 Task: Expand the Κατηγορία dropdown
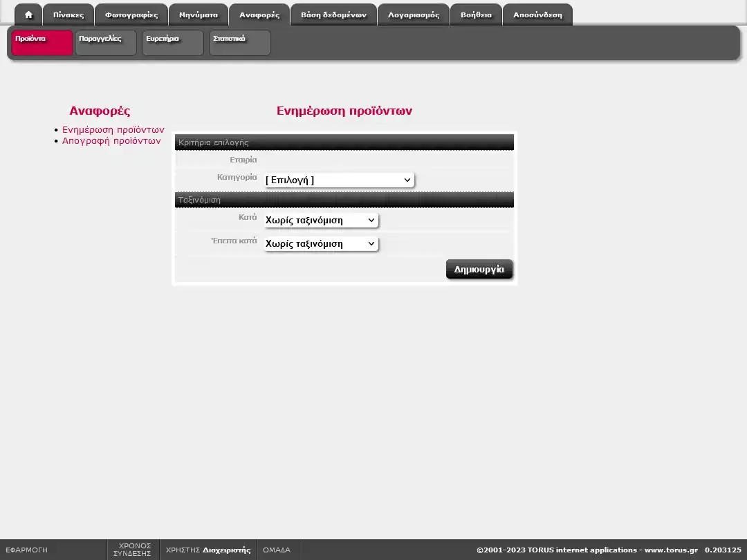pyautogui.click(x=339, y=180)
